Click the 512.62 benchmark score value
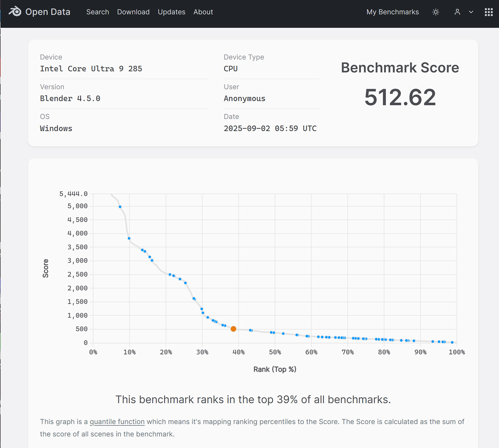The width and height of the screenshot is (499, 448). 400,97
